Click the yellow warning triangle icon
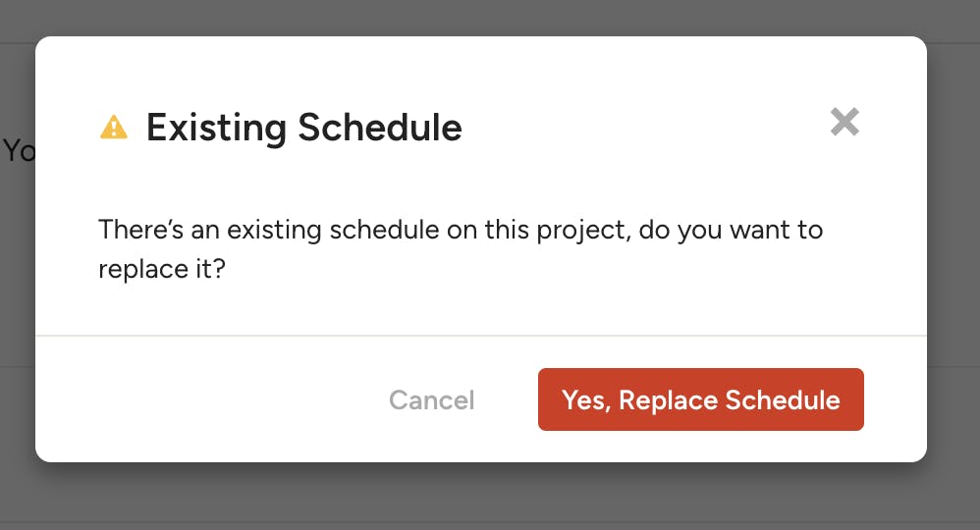Screen dimensions: 980x530 pos(114,127)
